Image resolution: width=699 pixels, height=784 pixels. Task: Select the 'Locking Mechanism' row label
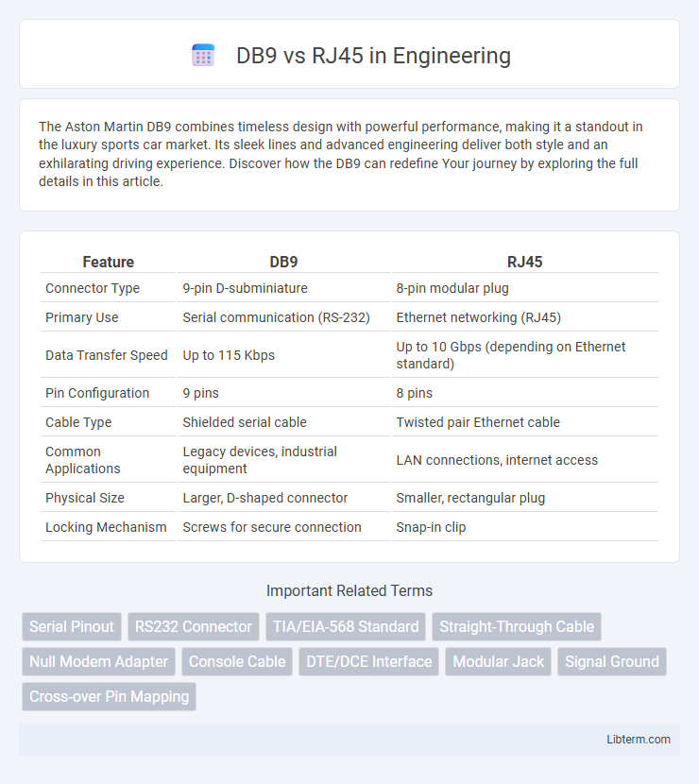point(106,527)
